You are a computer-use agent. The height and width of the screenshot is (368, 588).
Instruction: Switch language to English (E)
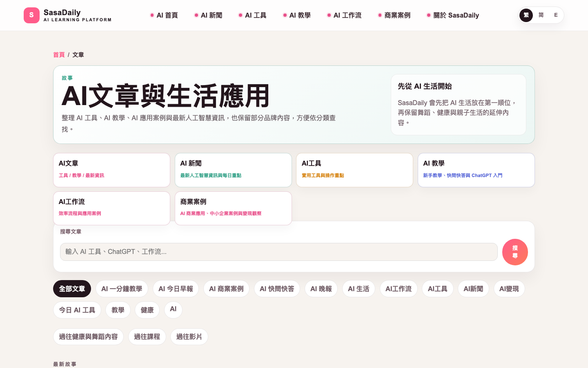click(556, 15)
